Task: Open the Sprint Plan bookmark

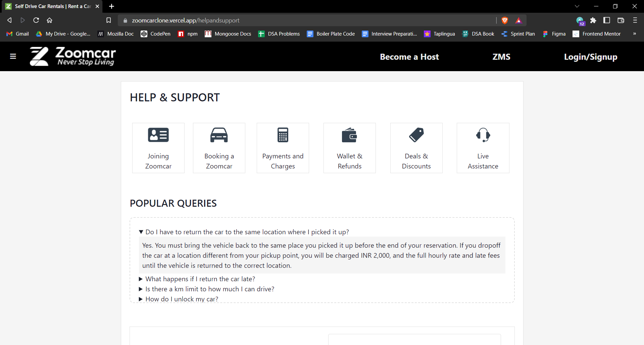Action: (518, 34)
